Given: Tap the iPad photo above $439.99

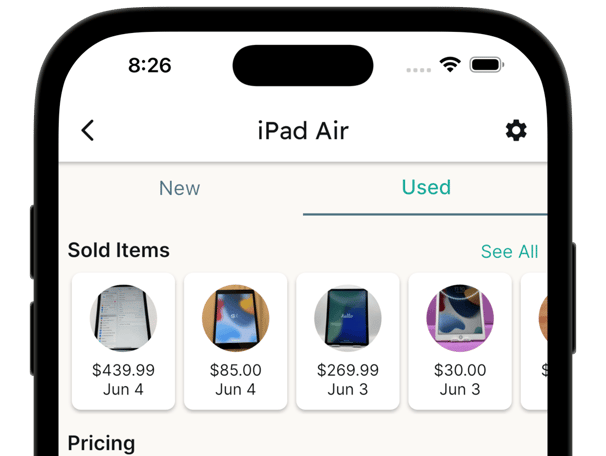Looking at the screenshot, I should point(123,318).
